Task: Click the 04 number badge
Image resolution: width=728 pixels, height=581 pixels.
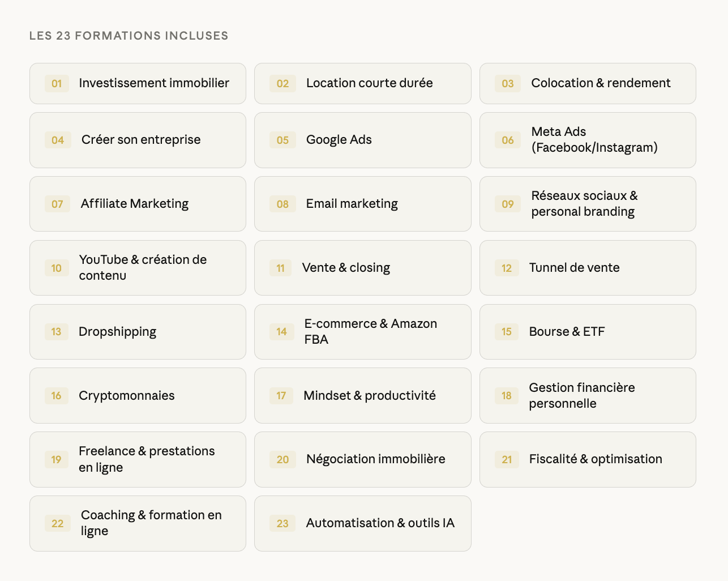Action: pos(58,140)
